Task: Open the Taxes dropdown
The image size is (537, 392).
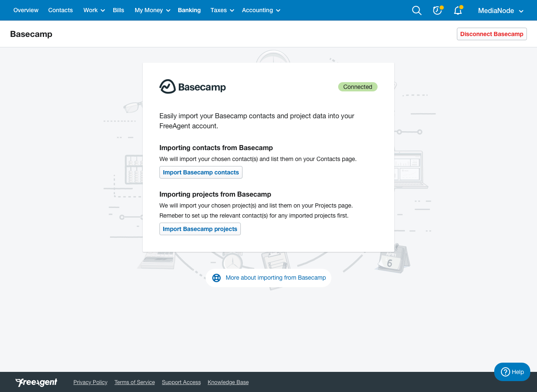Action: coord(222,10)
